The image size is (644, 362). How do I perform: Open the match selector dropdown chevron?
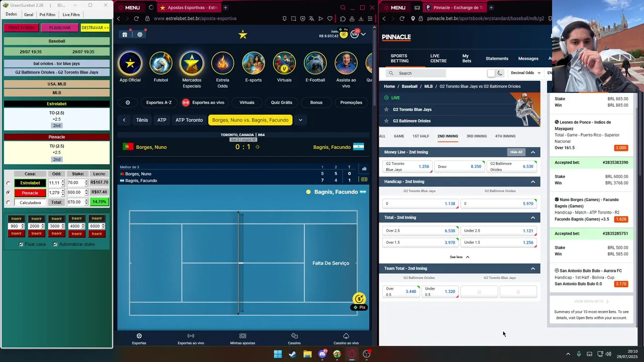coord(300,120)
